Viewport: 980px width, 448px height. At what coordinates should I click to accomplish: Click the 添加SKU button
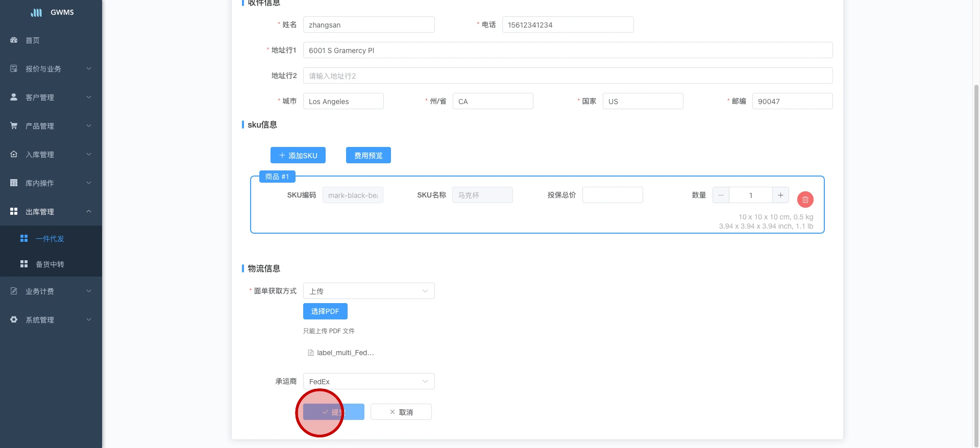[298, 156]
